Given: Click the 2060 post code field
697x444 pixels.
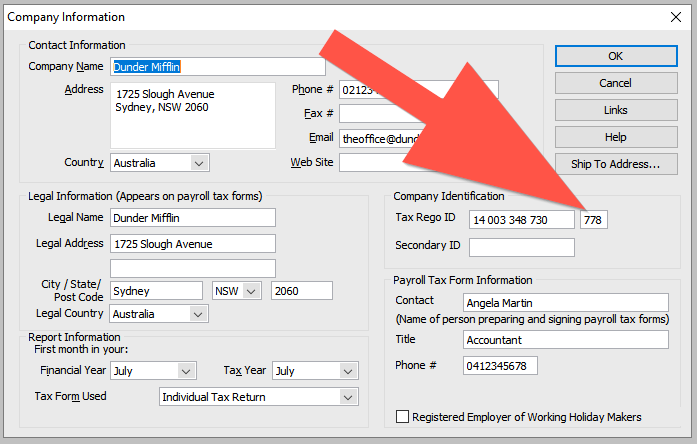Looking at the screenshot, I should (x=302, y=291).
